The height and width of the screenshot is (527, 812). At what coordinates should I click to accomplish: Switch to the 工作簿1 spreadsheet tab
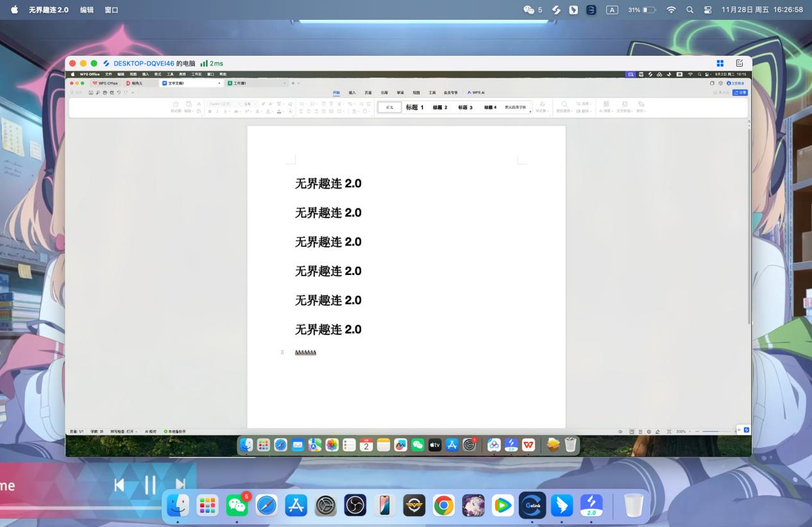pos(257,83)
